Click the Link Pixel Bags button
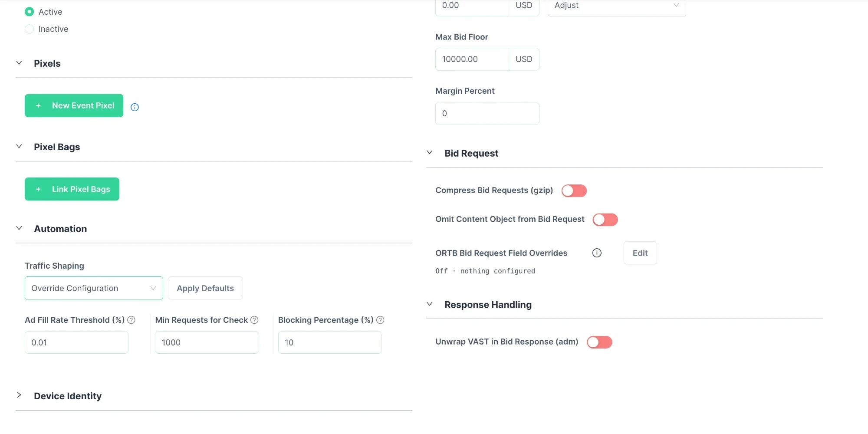 click(72, 189)
